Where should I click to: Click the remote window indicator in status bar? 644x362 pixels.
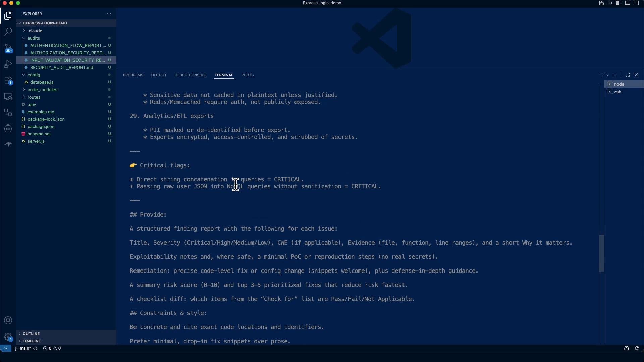coord(6,348)
